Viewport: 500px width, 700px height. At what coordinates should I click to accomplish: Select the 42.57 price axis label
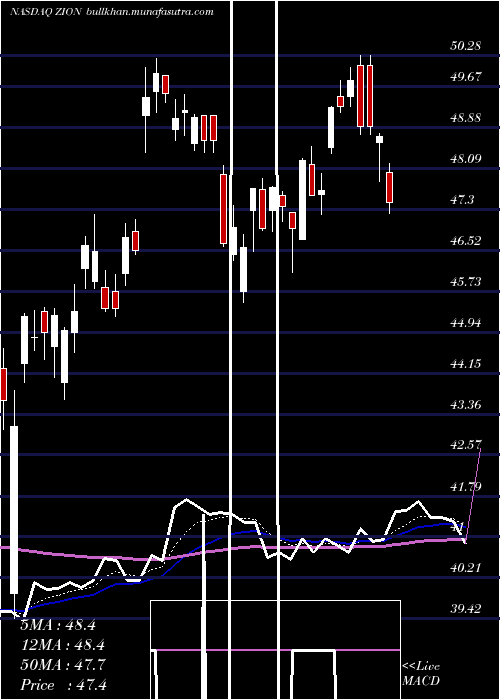click(466, 445)
